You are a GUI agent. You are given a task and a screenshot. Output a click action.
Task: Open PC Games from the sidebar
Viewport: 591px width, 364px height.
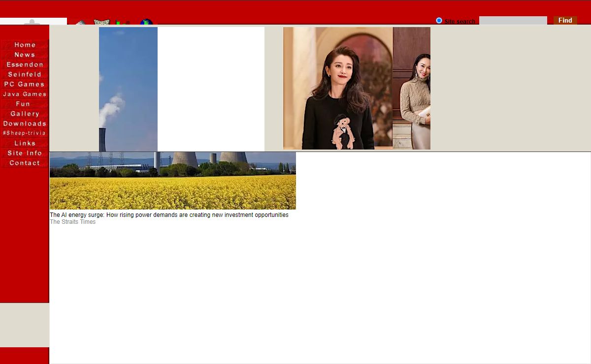[x=25, y=84]
